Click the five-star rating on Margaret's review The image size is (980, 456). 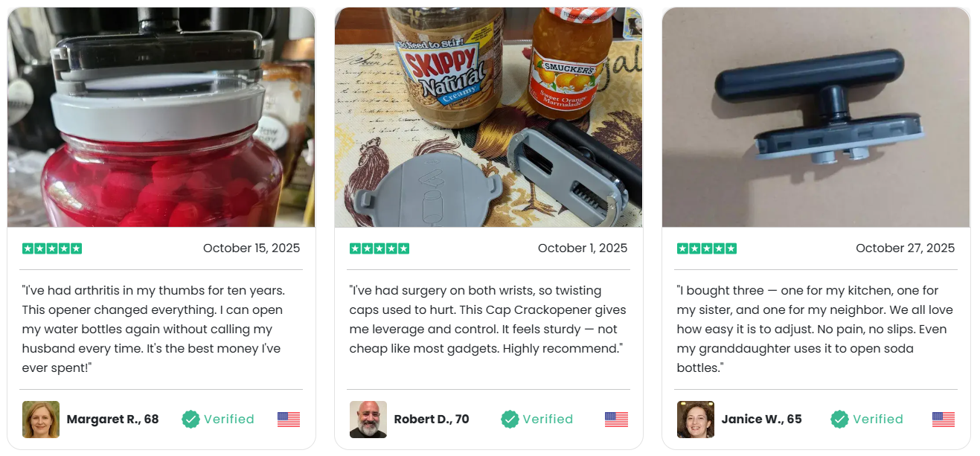(52, 248)
